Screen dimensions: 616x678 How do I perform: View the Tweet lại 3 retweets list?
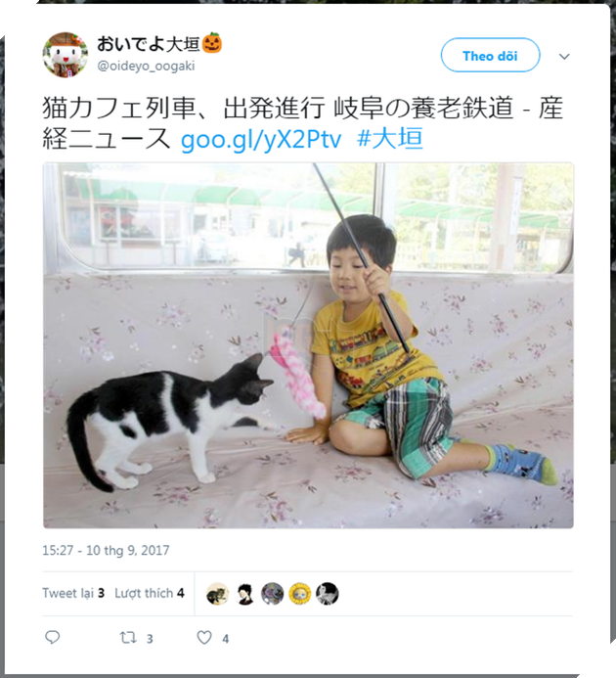(73, 593)
